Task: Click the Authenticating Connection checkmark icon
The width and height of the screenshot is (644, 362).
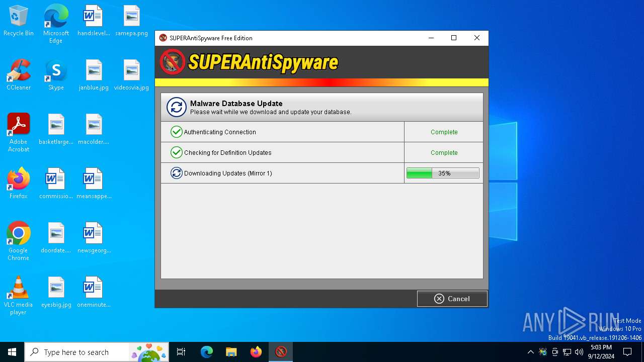Action: tap(176, 132)
